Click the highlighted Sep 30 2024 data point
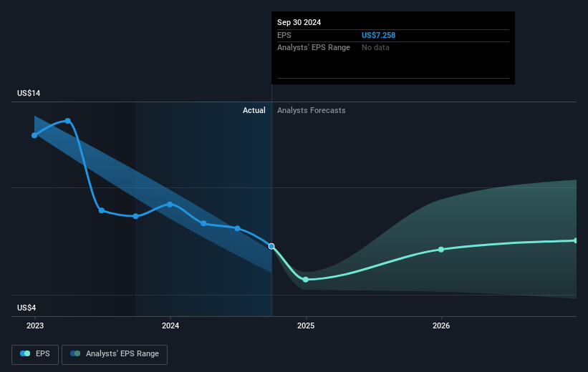Viewport: 588px width, 372px height. (271, 246)
